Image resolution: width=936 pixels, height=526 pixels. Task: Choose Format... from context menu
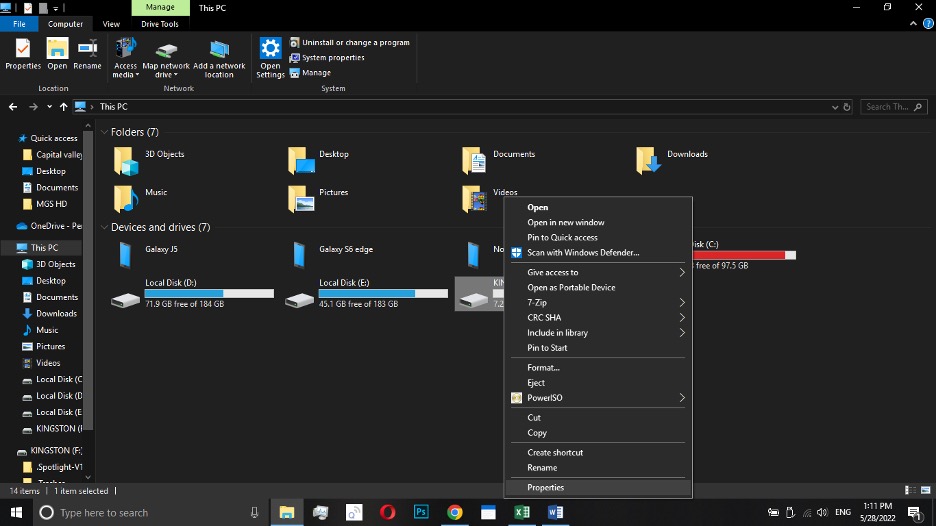[598, 367]
